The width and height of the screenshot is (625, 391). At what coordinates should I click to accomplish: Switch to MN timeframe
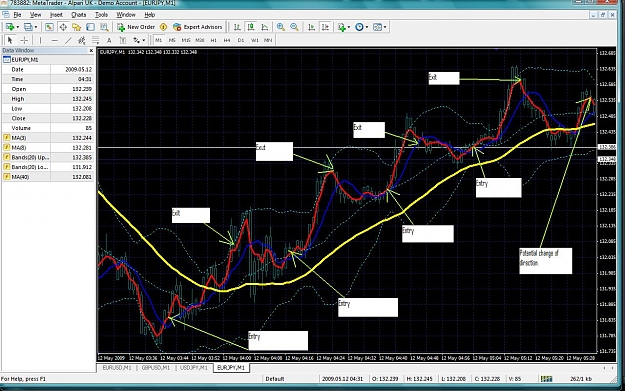pyautogui.click(x=268, y=40)
